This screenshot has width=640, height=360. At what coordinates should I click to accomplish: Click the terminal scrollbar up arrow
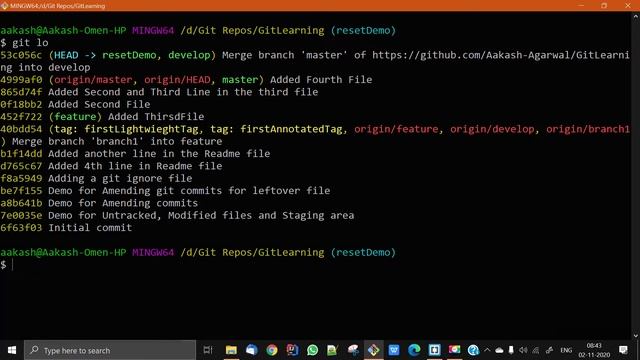(636, 17)
